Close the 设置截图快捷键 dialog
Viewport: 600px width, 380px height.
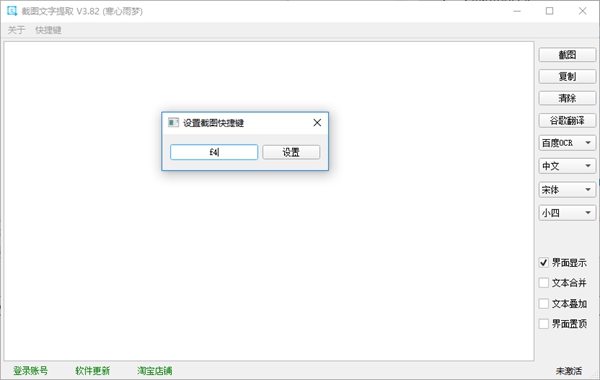[x=317, y=122]
